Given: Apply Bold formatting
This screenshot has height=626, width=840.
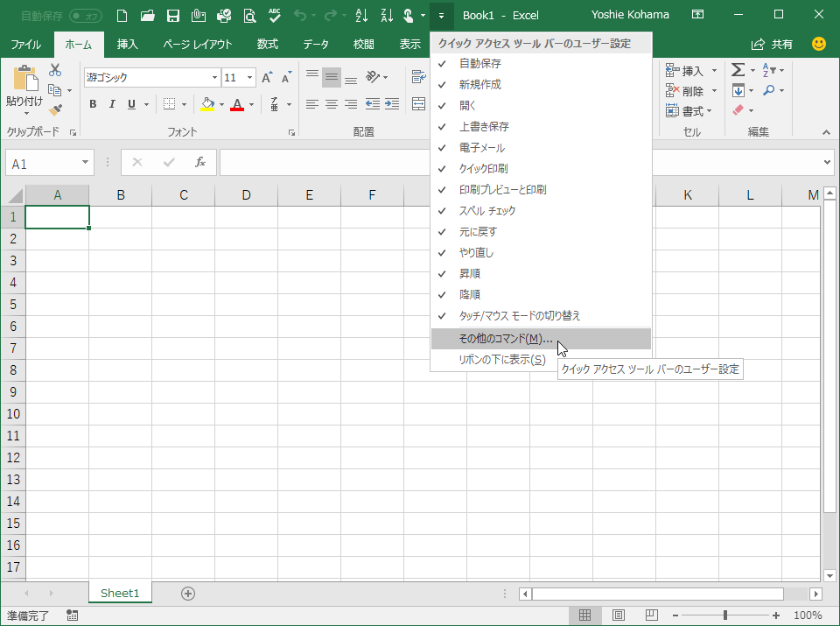Looking at the screenshot, I should coord(94,104).
